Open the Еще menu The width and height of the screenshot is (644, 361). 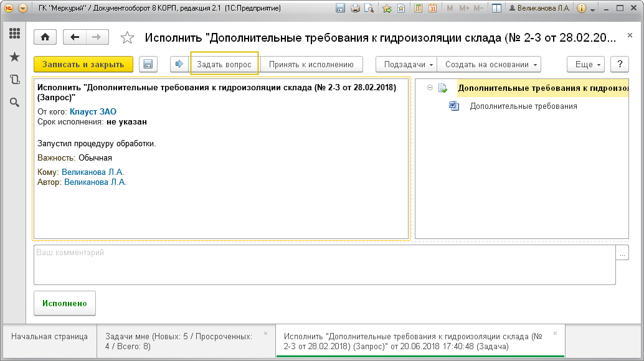tap(585, 64)
